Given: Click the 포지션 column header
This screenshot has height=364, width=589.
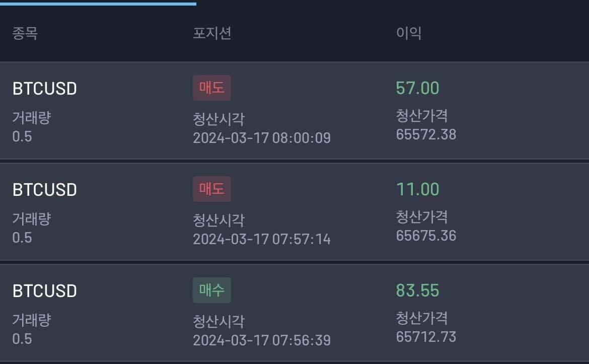Looking at the screenshot, I should pos(212,34).
